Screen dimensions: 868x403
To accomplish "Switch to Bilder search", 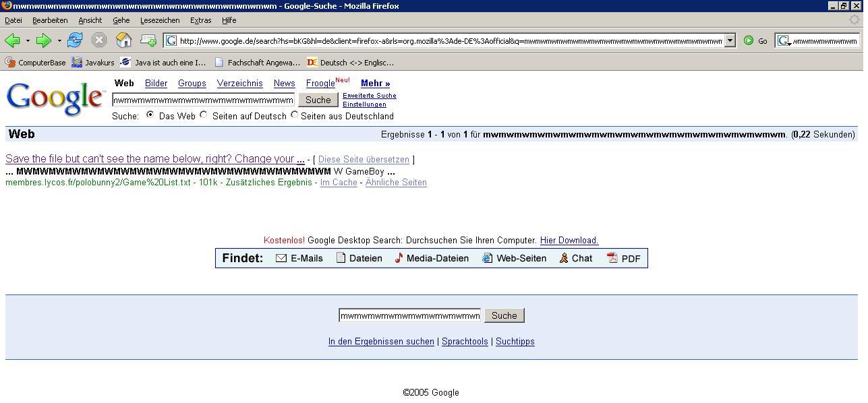I will coord(156,84).
